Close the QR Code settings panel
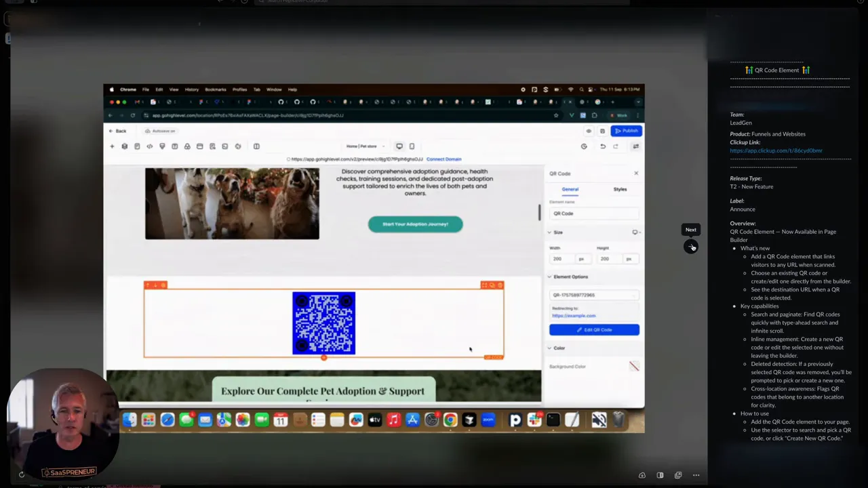Image resolution: width=868 pixels, height=488 pixels. click(636, 174)
